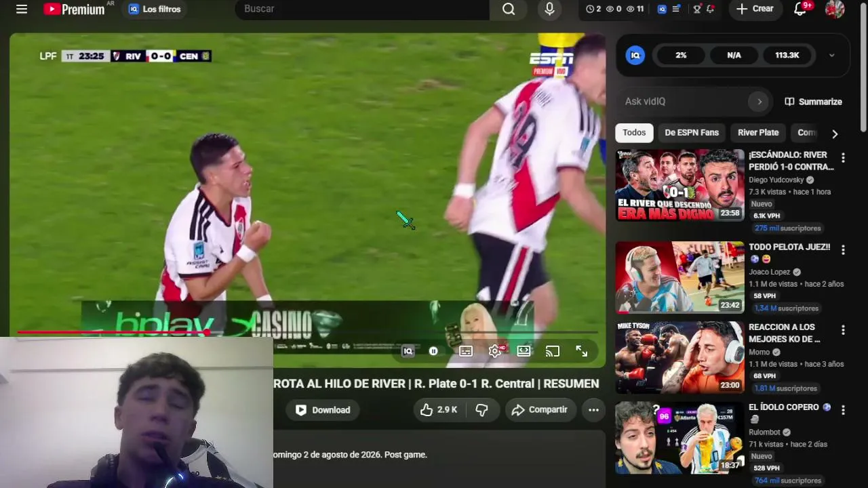Open the TODO PELOTA JUEZ!! video title
This screenshot has height=488, width=868.
click(x=789, y=247)
